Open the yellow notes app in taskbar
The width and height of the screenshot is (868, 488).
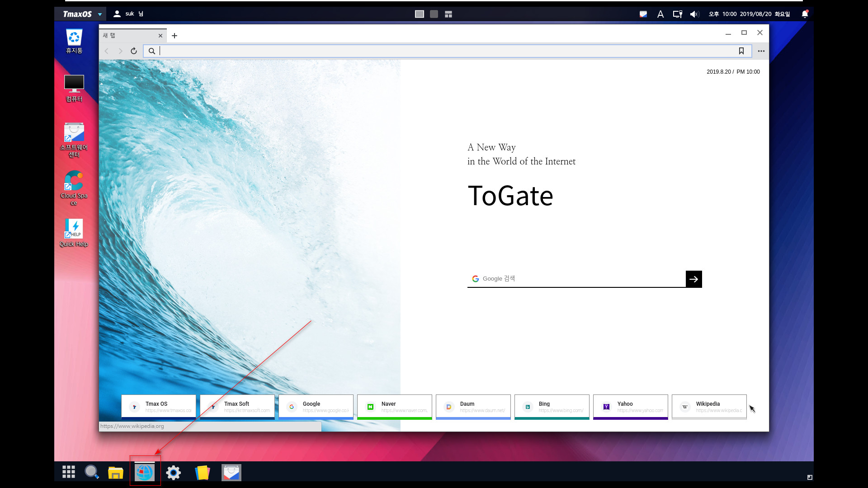click(203, 473)
